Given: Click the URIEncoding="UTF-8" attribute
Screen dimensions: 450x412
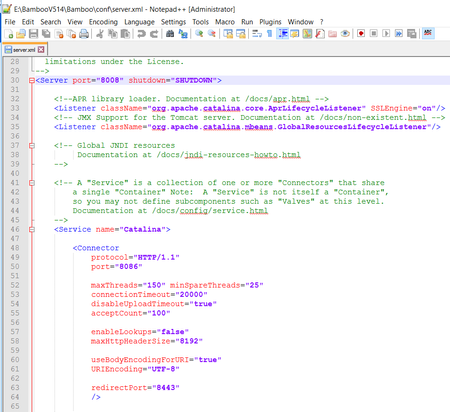Looking at the screenshot, I should [x=135, y=369].
